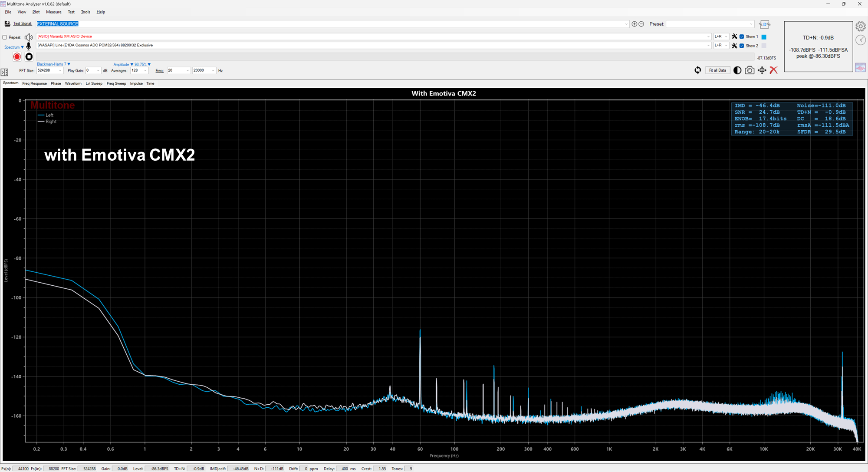Screen dimensions: 868x472
Task: Clear data with the red X icon
Action: [773, 70]
